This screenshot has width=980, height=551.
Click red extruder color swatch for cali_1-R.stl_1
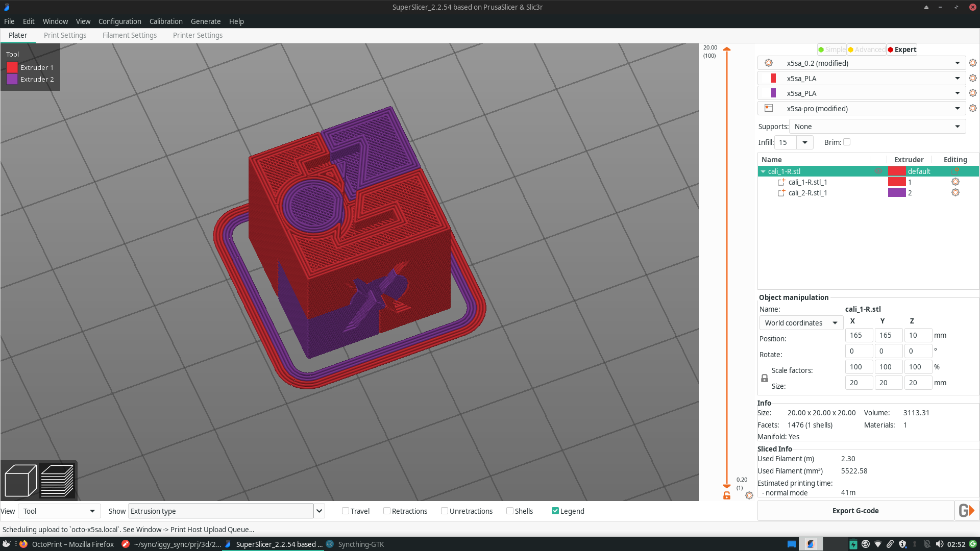[x=896, y=182]
